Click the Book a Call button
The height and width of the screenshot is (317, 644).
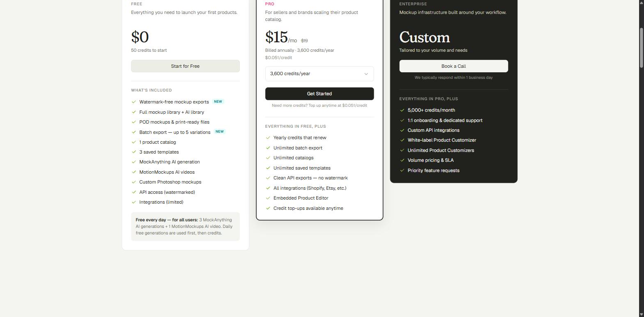click(453, 66)
